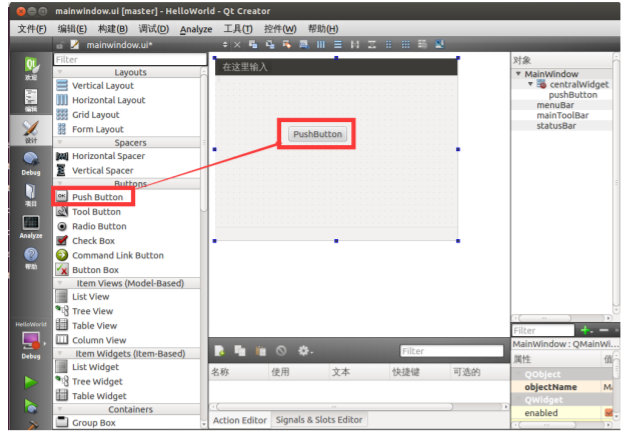
Task: Click Break Layout toolbar icon
Action: tap(423, 44)
